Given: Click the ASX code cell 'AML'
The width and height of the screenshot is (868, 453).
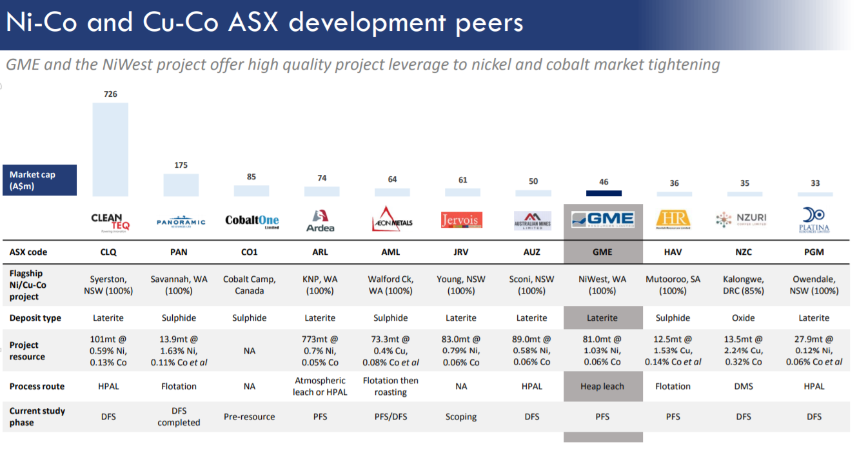Looking at the screenshot, I should (x=391, y=252).
